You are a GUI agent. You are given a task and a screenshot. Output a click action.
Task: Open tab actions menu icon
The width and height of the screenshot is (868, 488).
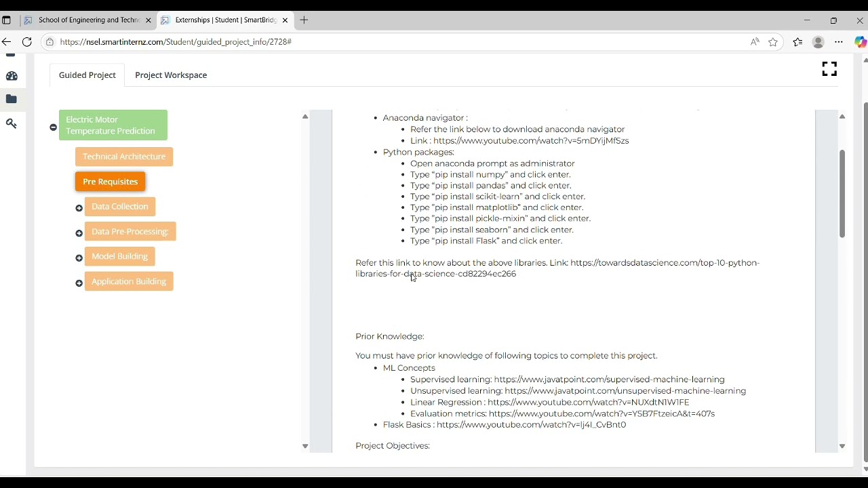pos(7,20)
